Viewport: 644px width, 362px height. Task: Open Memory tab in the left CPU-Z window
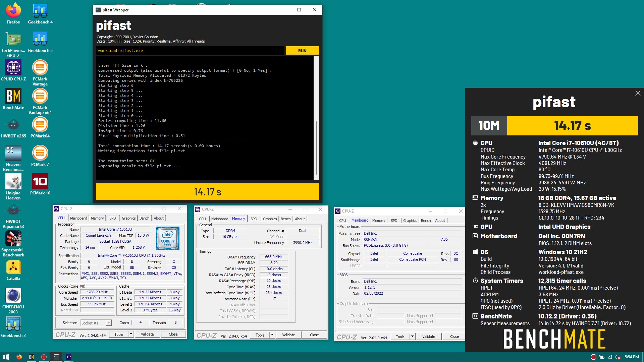97,218
